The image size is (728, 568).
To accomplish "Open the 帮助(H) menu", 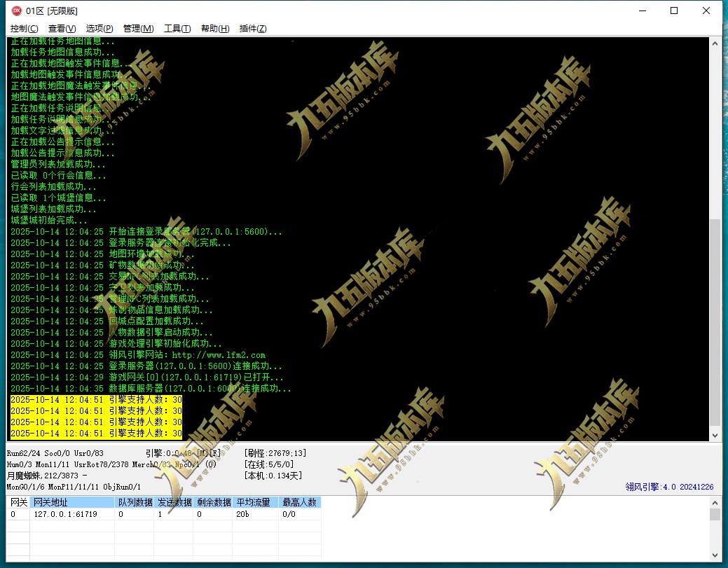I will coord(215,29).
